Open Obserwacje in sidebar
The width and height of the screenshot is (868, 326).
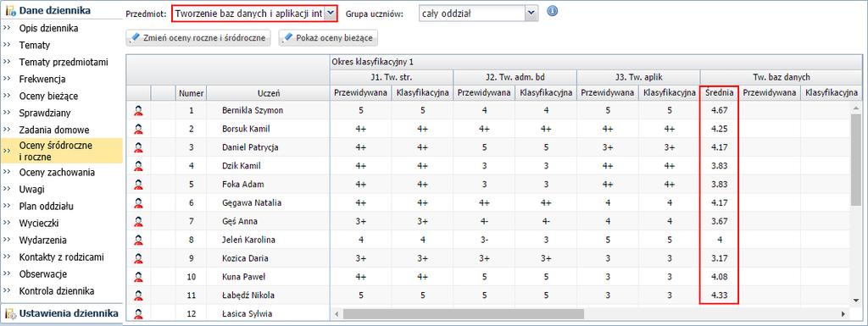(43, 274)
